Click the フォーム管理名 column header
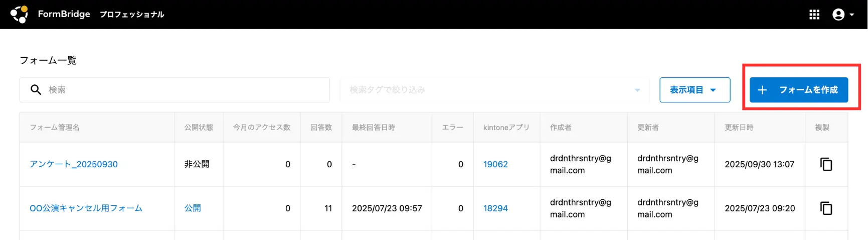The height and width of the screenshot is (240, 868). click(55, 128)
